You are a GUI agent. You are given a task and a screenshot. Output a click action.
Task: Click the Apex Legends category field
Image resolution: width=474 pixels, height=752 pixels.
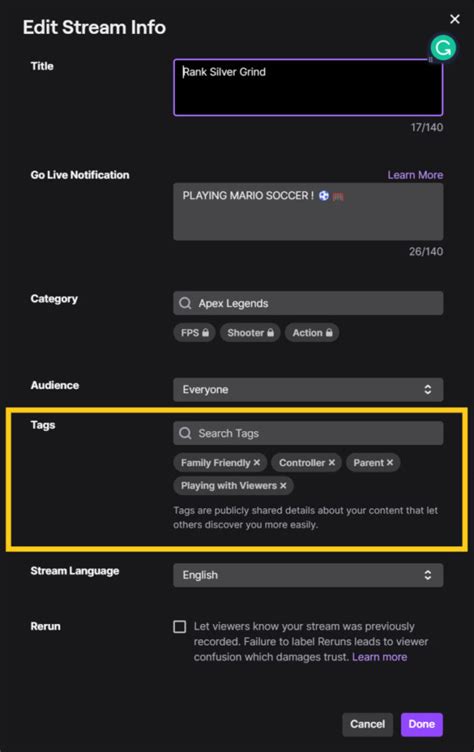(308, 303)
